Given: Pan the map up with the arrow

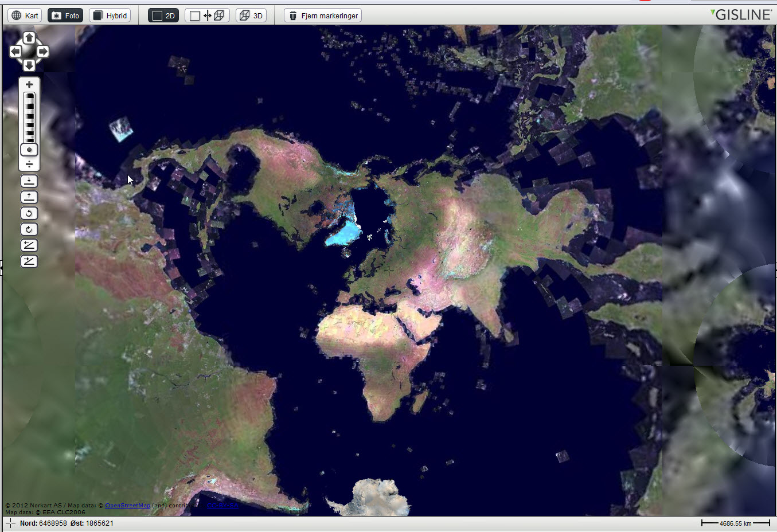Looking at the screenshot, I should [29, 38].
